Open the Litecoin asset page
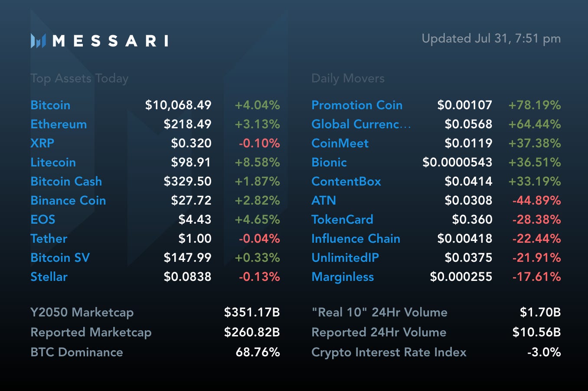588x391 pixels. (x=53, y=163)
